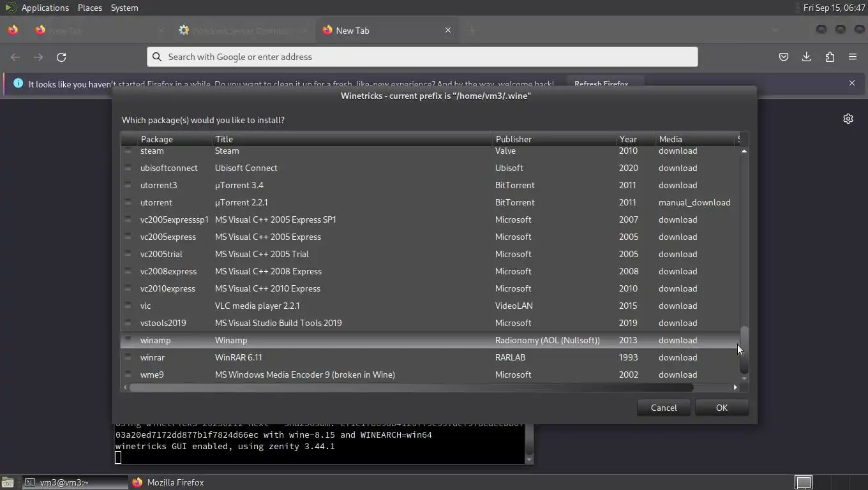
Task: Close the active New Tab tab
Action: [448, 30]
